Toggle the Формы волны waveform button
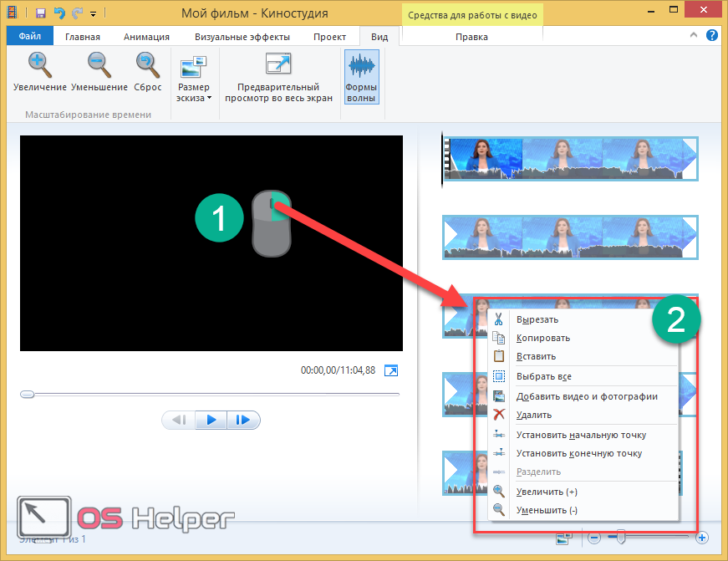 click(x=361, y=76)
